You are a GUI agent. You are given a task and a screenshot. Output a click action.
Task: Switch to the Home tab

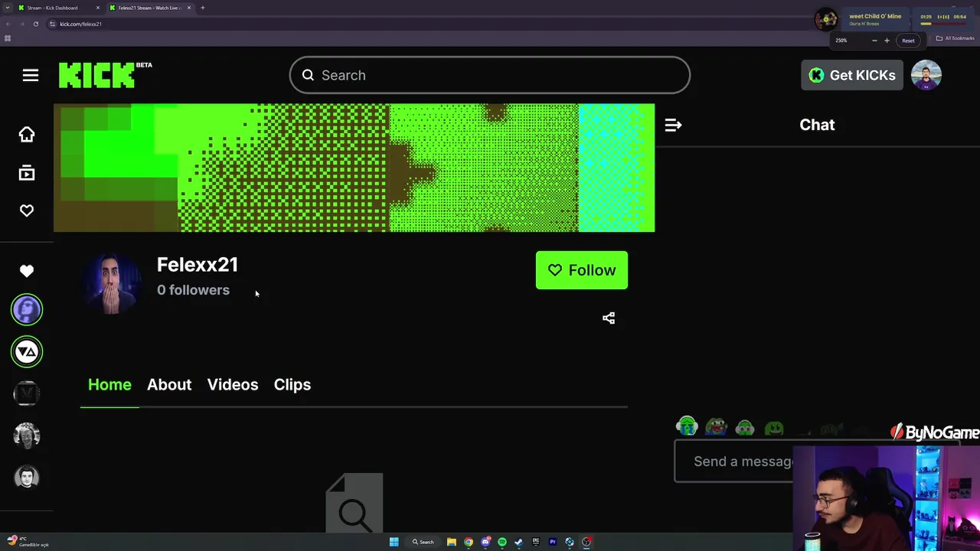[x=109, y=385]
